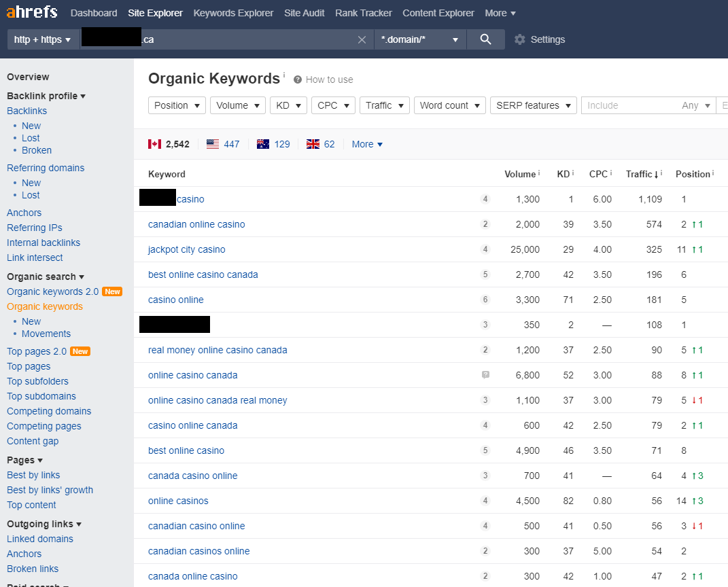Image resolution: width=728 pixels, height=587 pixels.
Task: Open the *.domain/* mode dropdown
Action: tap(419, 39)
